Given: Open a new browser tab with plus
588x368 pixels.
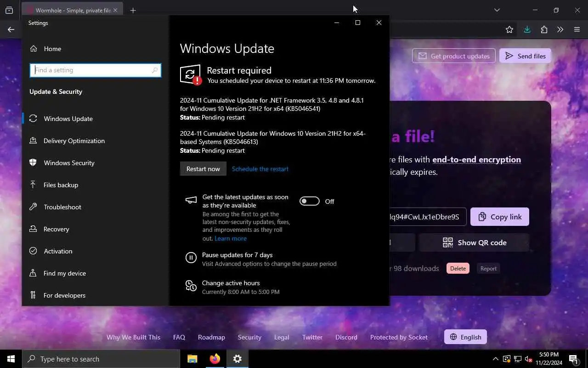Looking at the screenshot, I should click(133, 10).
